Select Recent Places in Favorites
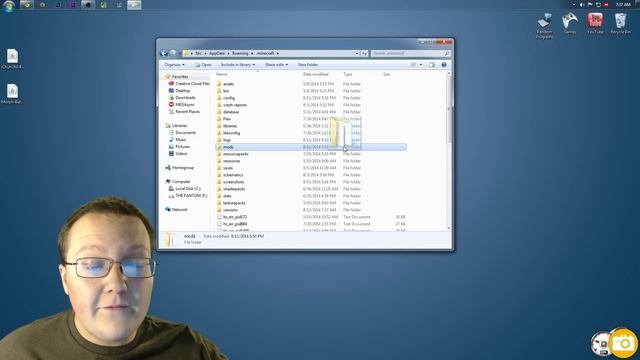This screenshot has height=360, width=640. pos(184,111)
